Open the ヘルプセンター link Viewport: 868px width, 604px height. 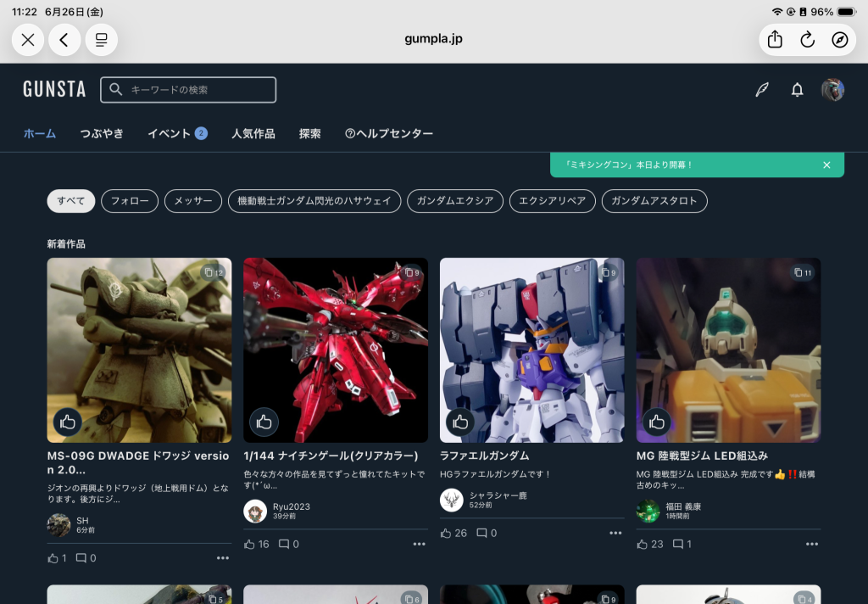point(389,133)
